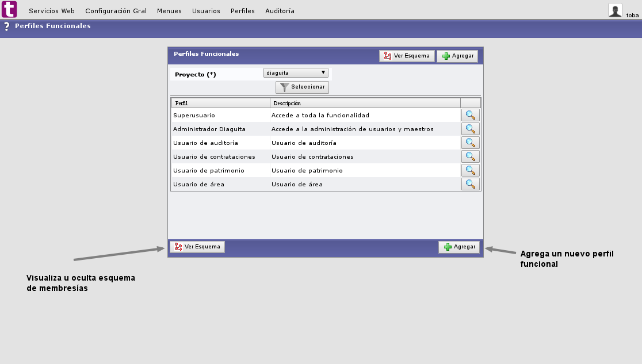Open detail magnifier for Superusuario profile
Viewport: 642px width, 364px height.
click(471, 115)
